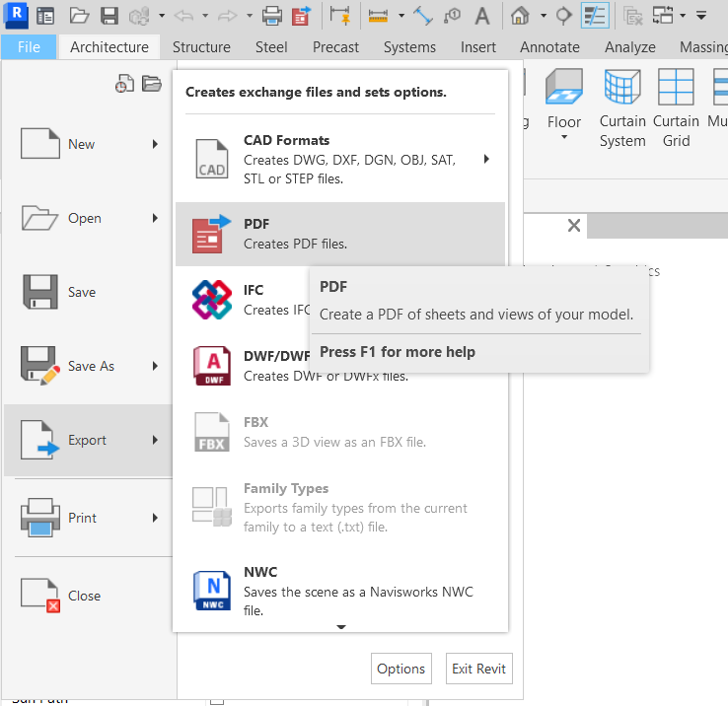Open the Export submenu

pyautogui.click(x=88, y=440)
